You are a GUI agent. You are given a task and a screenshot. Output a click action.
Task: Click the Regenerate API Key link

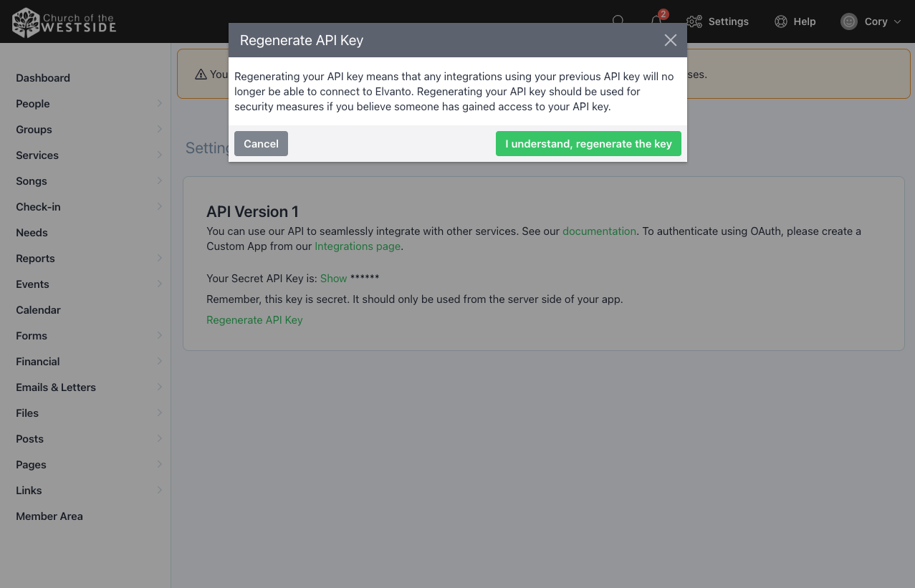pyautogui.click(x=254, y=320)
